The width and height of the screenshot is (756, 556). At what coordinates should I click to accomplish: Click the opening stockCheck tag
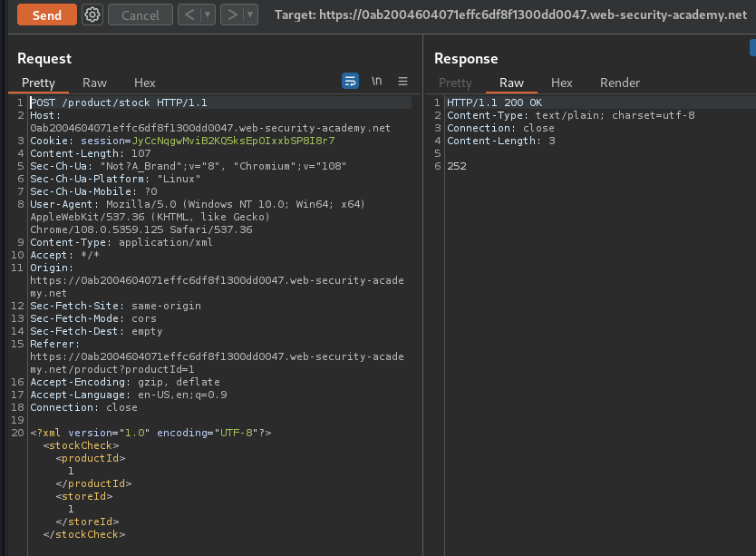[x=81, y=445]
